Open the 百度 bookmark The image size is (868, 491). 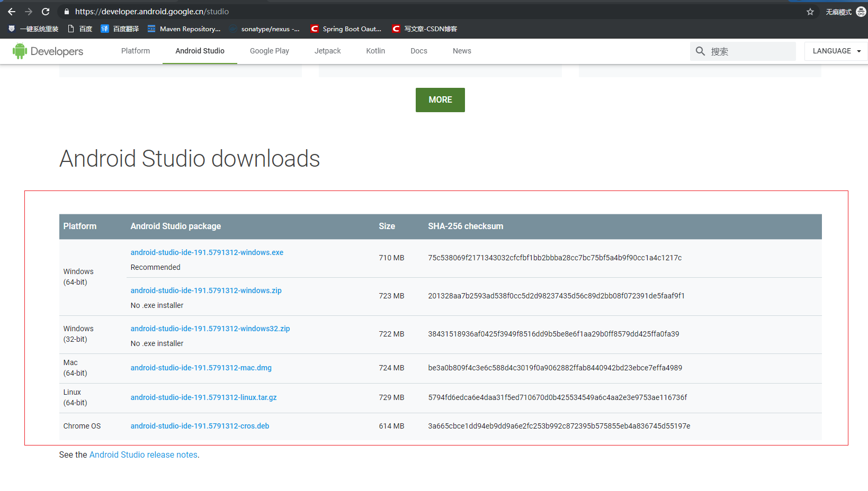(x=80, y=29)
